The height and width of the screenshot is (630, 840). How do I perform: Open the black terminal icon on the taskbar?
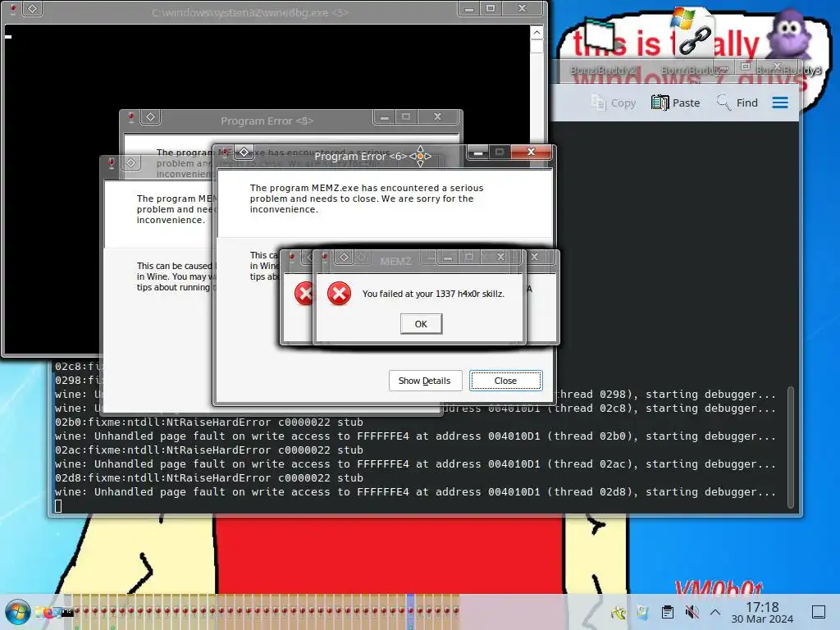[67, 612]
